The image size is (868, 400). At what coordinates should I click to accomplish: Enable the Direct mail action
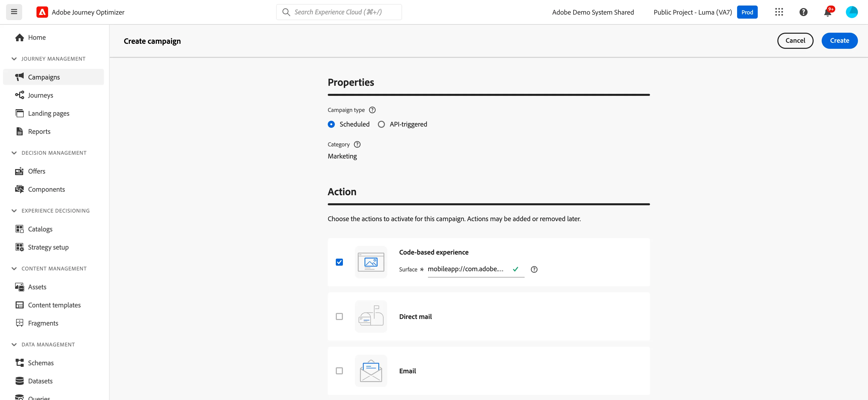[x=339, y=316]
